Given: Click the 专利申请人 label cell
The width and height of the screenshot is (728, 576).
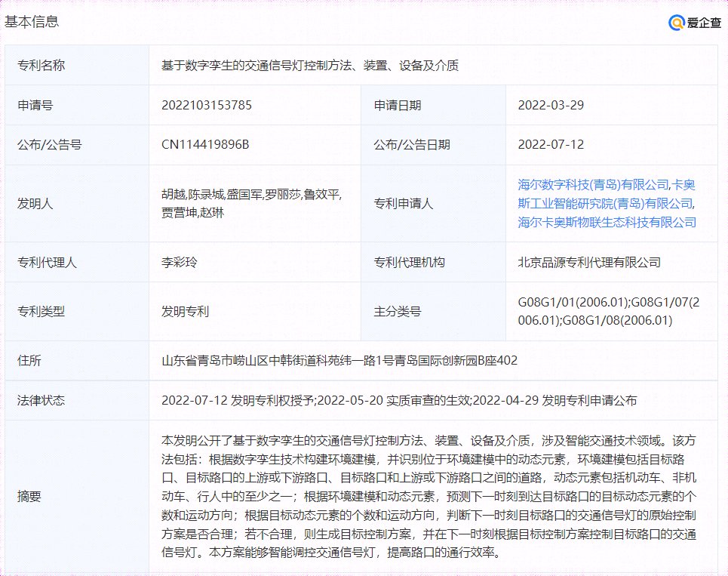Looking at the screenshot, I should [x=404, y=203].
